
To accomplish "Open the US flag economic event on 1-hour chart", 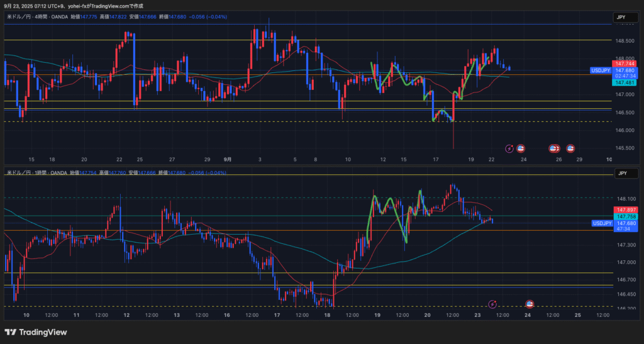I will 530,303.
